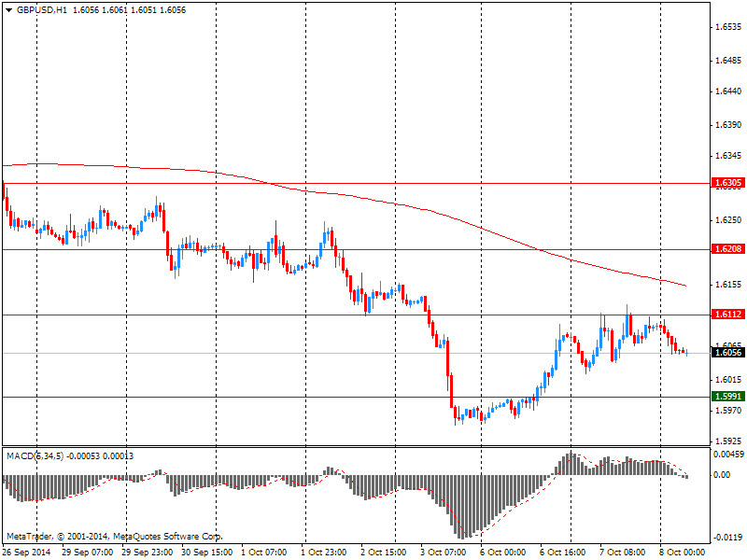Click the 1.6390 price scale value

(729, 125)
